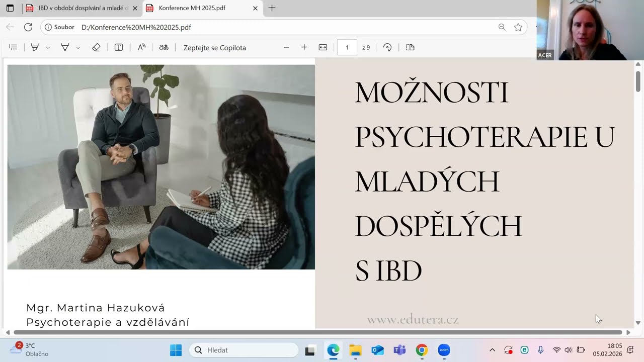Open Microsoft Teams from taskbar
The width and height of the screenshot is (644, 362).
(x=399, y=350)
